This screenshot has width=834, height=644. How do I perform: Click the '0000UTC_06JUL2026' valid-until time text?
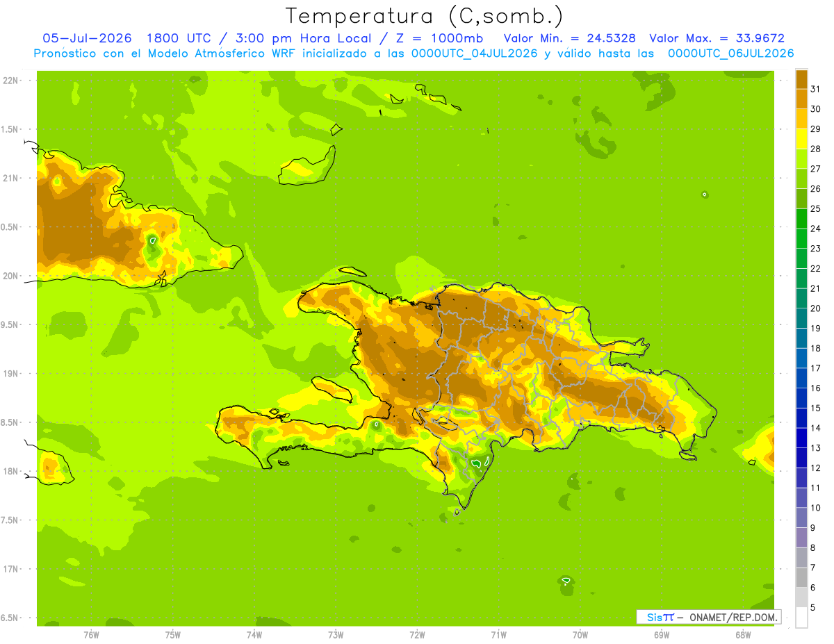point(730,53)
